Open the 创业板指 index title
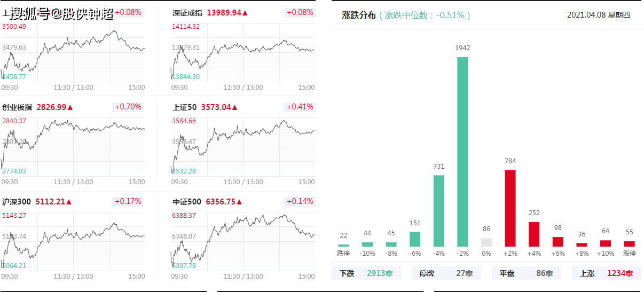The height and width of the screenshot is (292, 644). click(x=17, y=107)
